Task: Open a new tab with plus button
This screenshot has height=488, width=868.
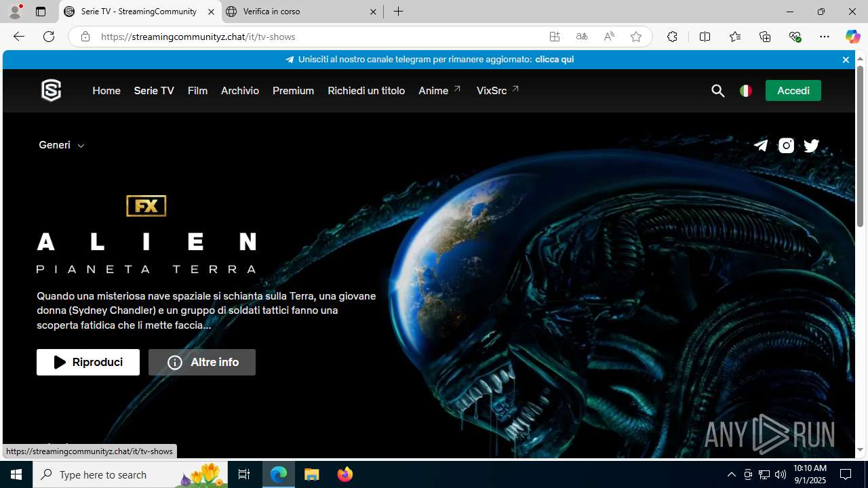Action: click(x=399, y=12)
